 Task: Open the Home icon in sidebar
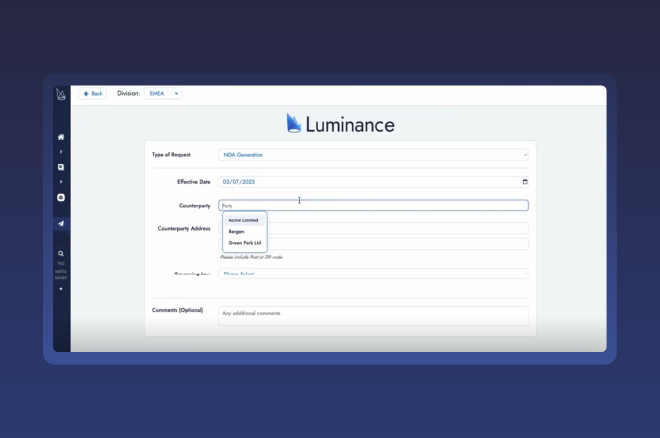click(61, 137)
